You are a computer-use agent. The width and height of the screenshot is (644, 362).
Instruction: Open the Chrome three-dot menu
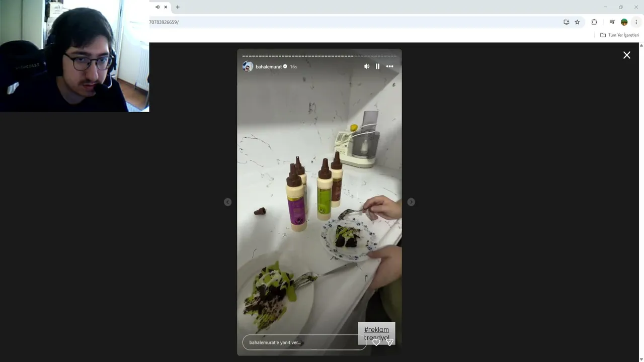[636, 22]
